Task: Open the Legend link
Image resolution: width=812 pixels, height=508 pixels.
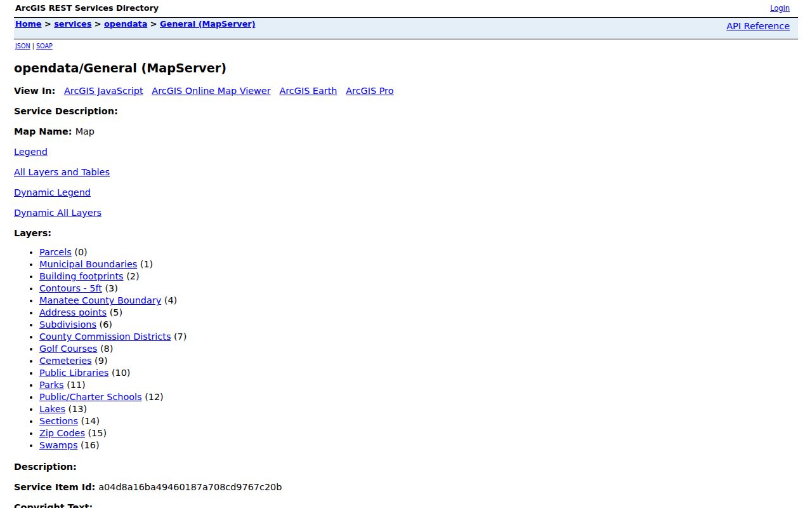Action: click(x=30, y=152)
